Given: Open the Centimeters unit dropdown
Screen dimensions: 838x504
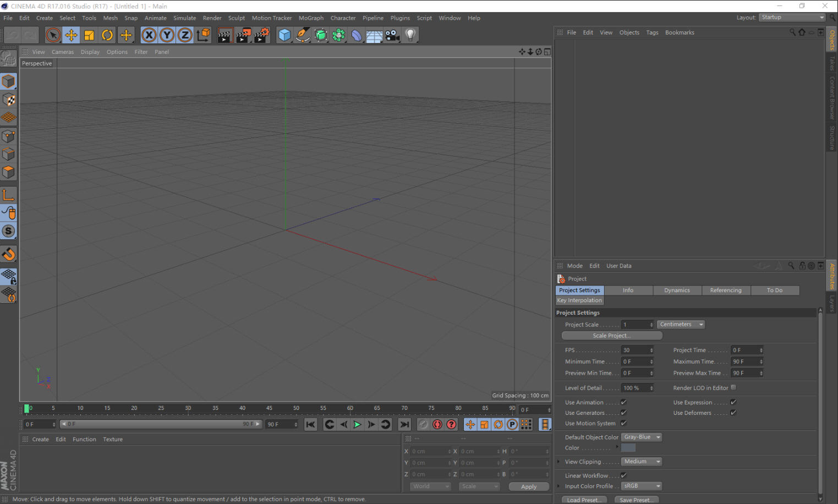Looking at the screenshot, I should point(681,325).
